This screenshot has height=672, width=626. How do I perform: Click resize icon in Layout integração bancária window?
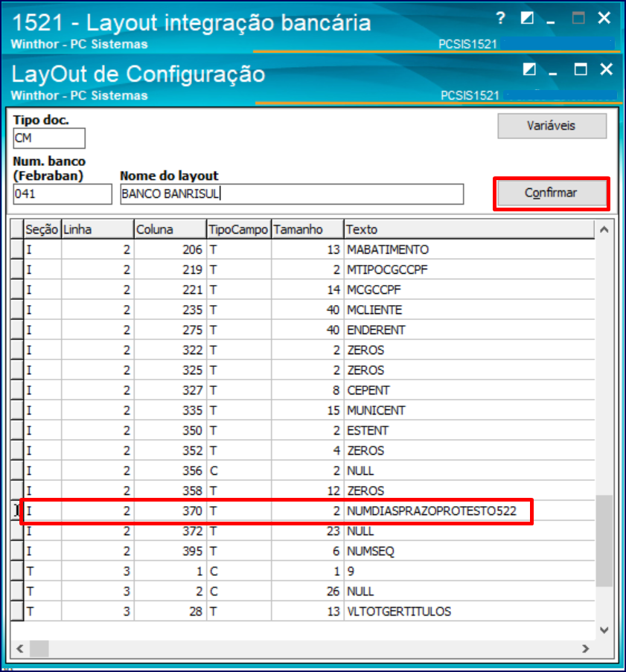click(527, 18)
